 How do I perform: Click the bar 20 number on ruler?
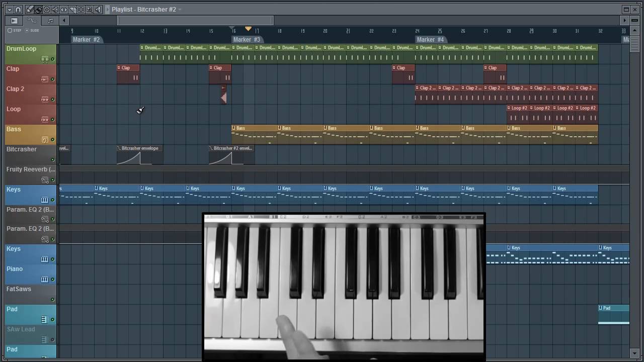(325, 31)
